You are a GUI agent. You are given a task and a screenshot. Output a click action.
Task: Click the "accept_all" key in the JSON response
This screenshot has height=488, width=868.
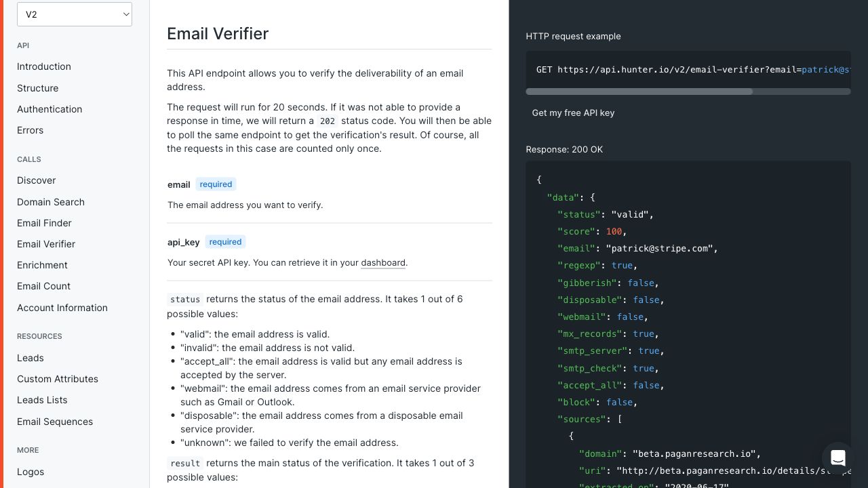pos(590,385)
